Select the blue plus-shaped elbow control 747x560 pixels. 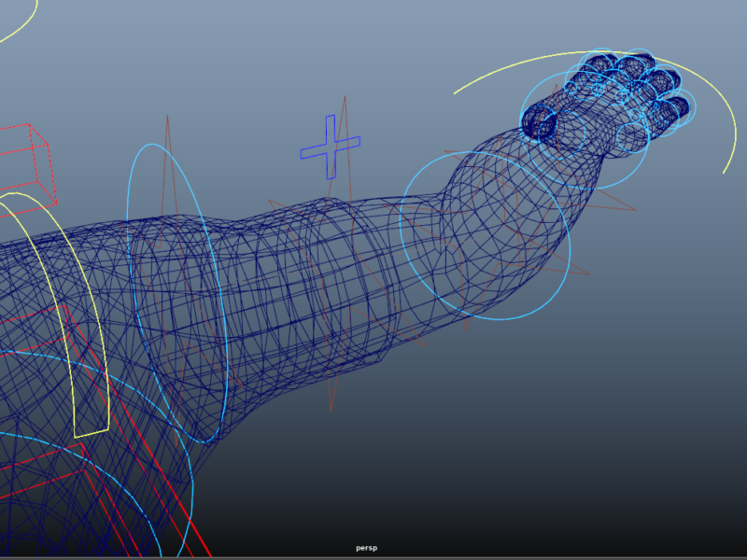[x=331, y=147]
